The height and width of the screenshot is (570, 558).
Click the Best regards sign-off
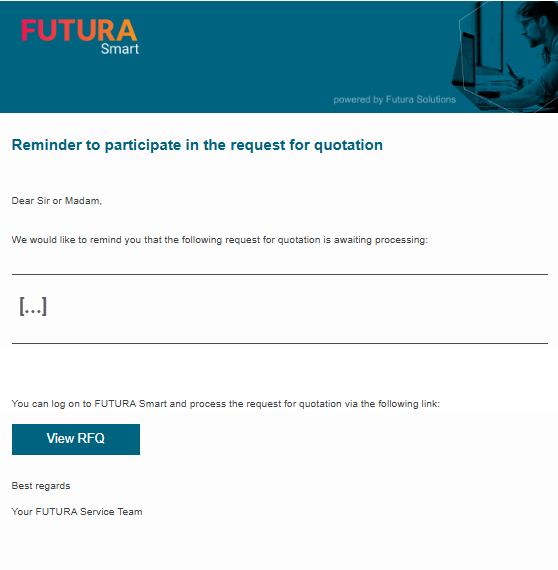coord(41,486)
